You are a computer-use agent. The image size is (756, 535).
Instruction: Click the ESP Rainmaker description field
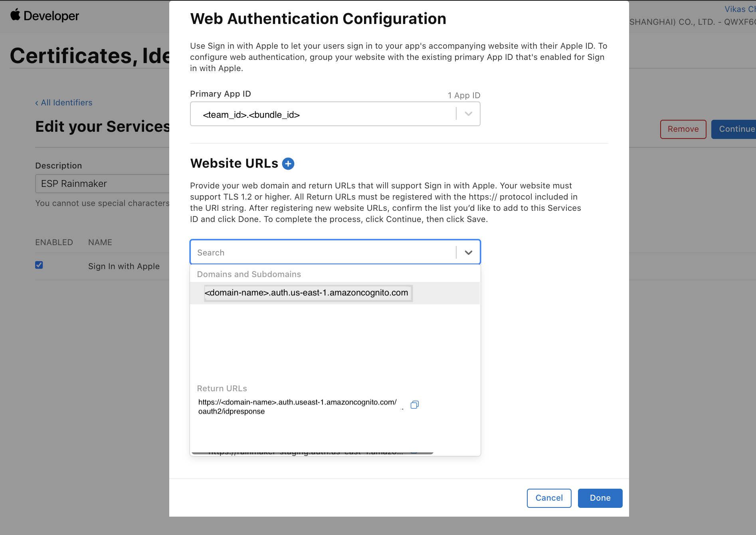coord(103,184)
